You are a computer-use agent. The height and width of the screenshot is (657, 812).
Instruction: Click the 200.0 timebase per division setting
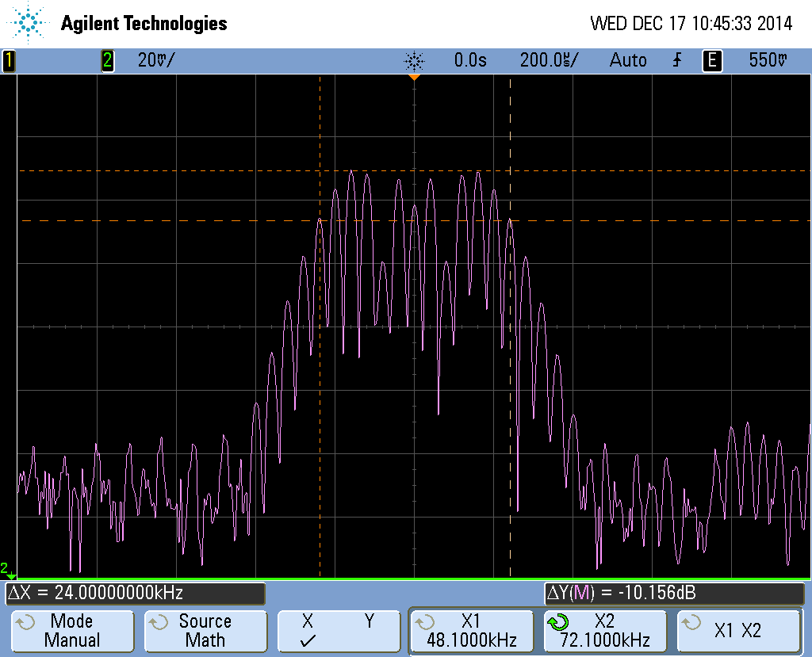549,61
